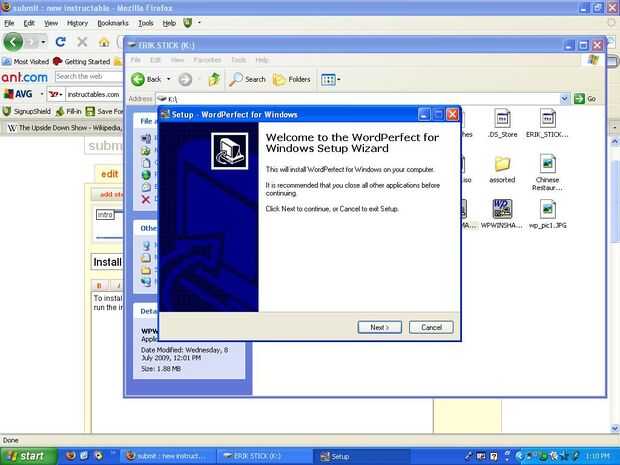Select WPWINSHA installer icon
The image size is (620, 465).
click(502, 214)
